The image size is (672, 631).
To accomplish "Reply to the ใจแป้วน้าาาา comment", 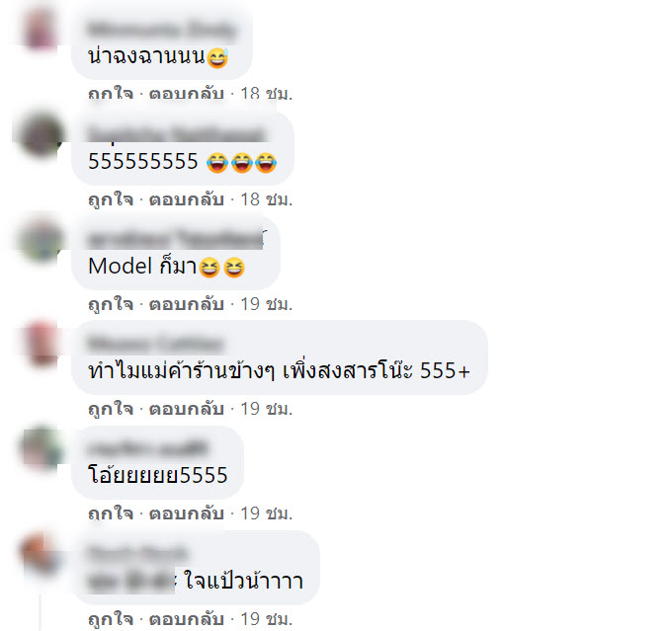I will click(x=187, y=619).
